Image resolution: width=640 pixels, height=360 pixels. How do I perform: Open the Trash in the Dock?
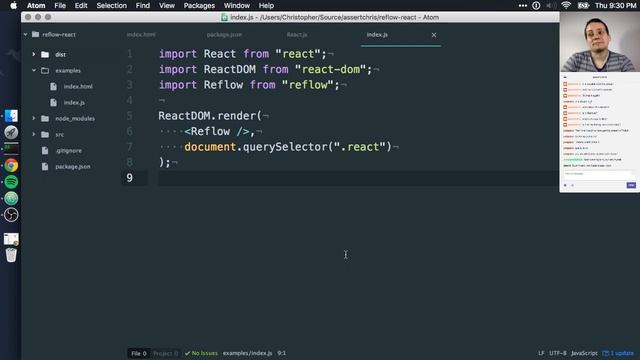[x=11, y=255]
